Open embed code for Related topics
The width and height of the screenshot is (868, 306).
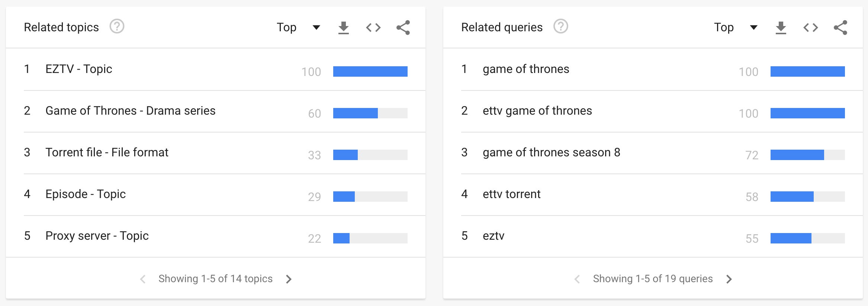[x=373, y=28]
